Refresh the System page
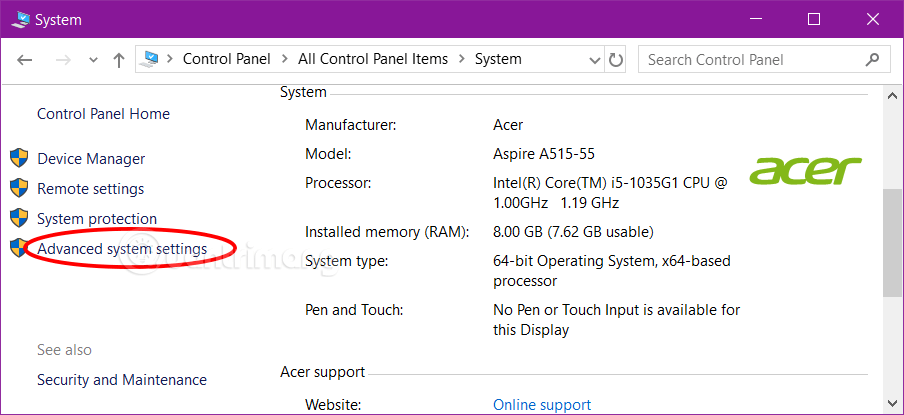 click(x=616, y=60)
